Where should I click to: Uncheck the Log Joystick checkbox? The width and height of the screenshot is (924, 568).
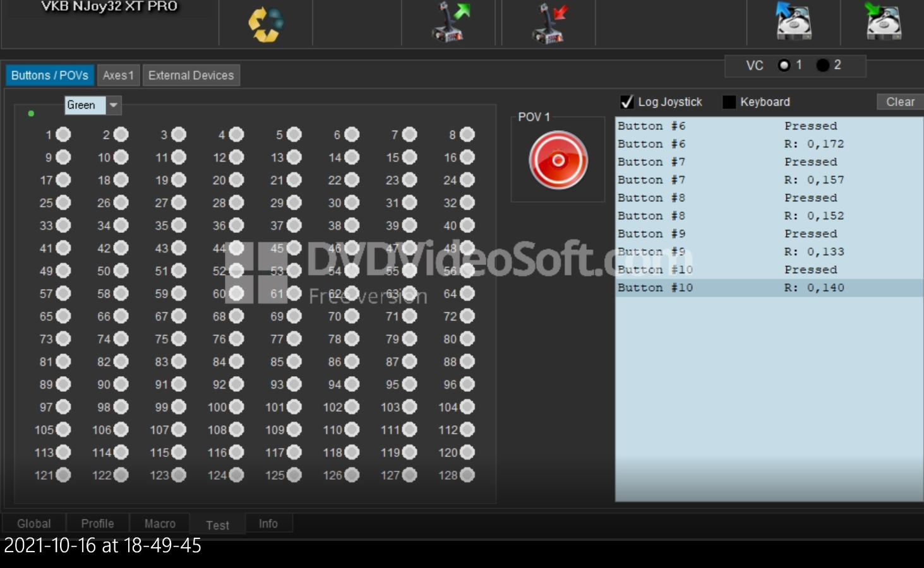point(627,102)
